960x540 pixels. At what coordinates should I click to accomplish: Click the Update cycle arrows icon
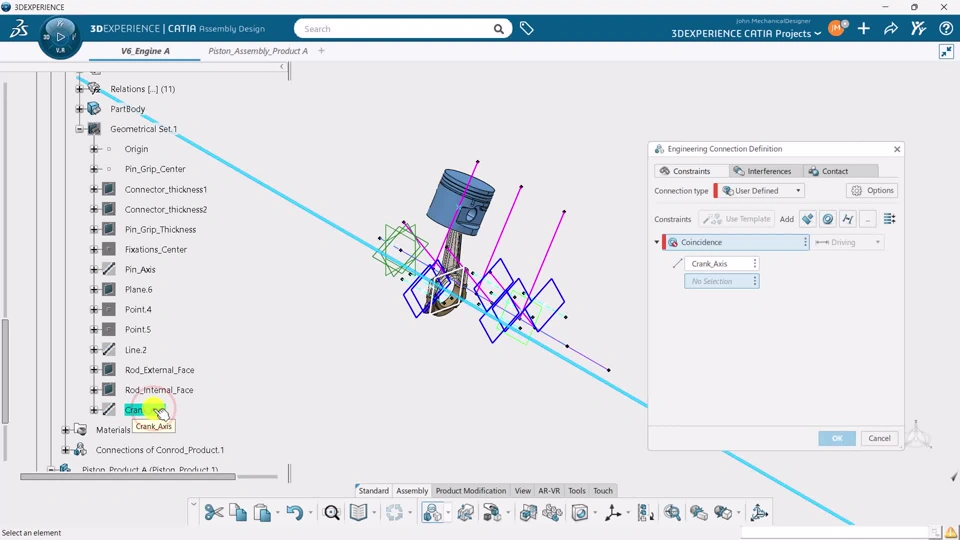(x=394, y=512)
